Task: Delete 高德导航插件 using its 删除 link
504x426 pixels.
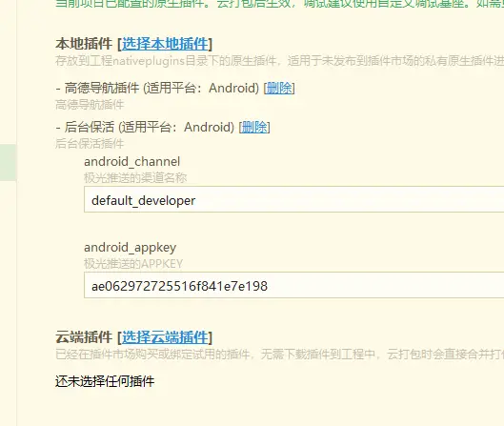Action: click(x=279, y=88)
